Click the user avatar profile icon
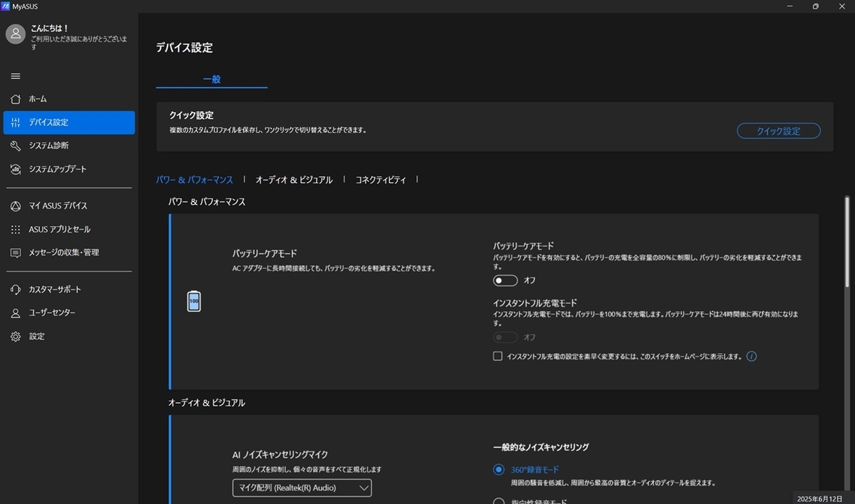 pos(16,34)
